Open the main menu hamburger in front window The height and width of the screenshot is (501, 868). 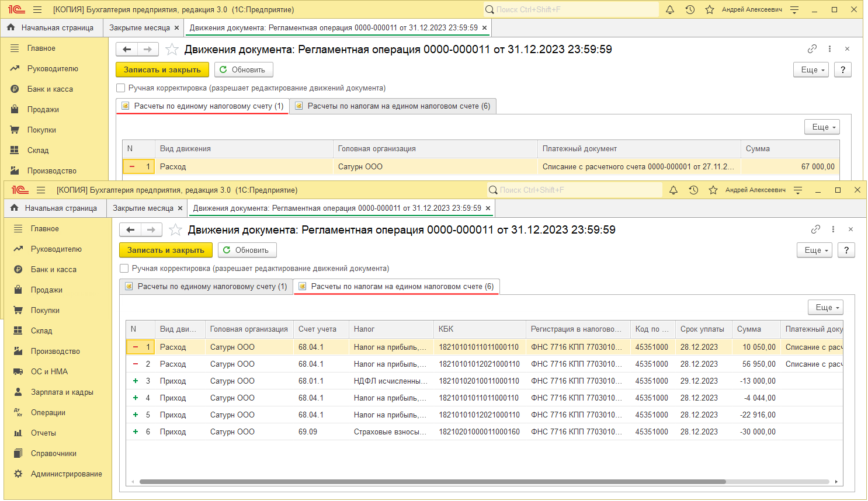(x=41, y=190)
